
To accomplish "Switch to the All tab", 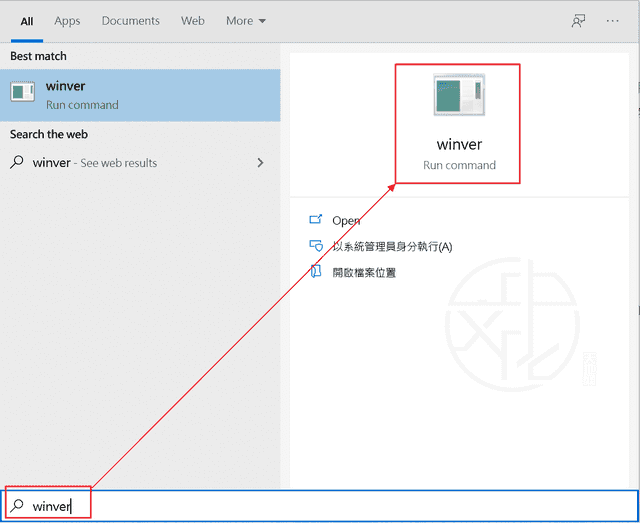I will [27, 21].
